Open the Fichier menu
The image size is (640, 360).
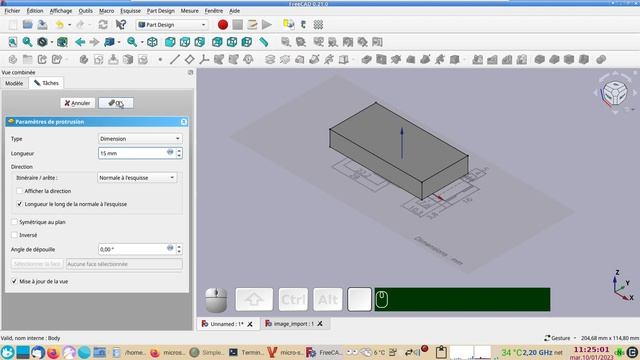pyautogui.click(x=12, y=11)
